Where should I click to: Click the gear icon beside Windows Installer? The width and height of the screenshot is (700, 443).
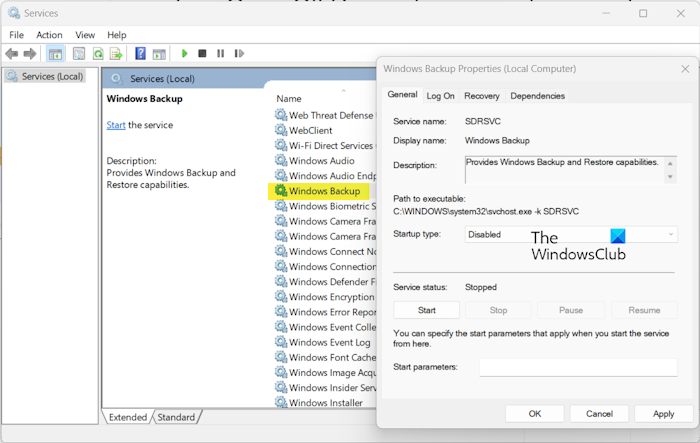[x=281, y=402]
